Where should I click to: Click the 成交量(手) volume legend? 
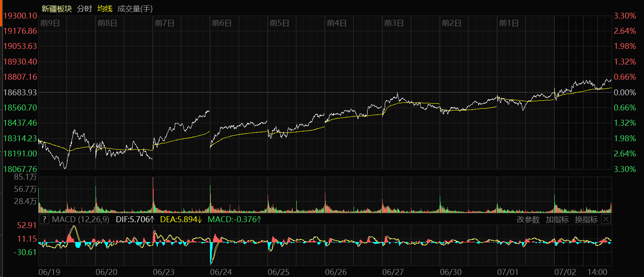(x=135, y=9)
